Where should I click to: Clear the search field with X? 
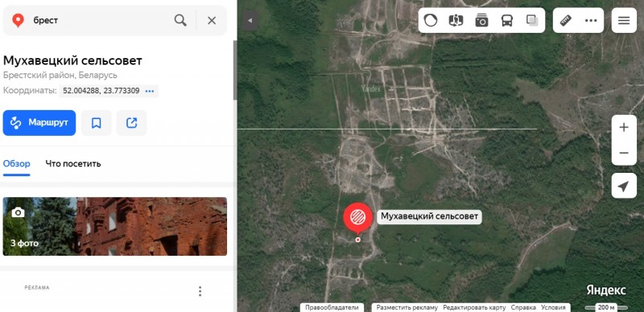(212, 20)
